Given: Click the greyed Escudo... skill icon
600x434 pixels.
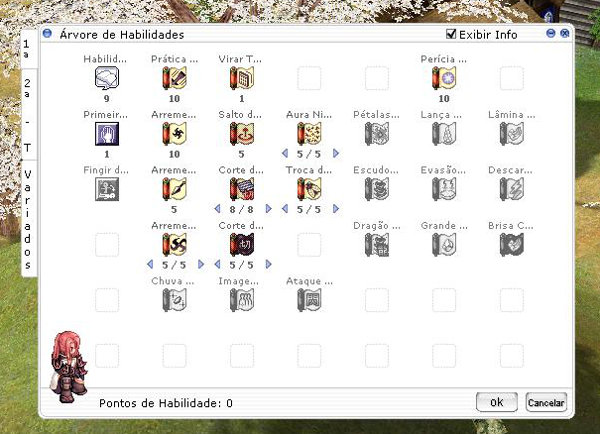Looking at the screenshot, I should pyautogui.click(x=377, y=189).
